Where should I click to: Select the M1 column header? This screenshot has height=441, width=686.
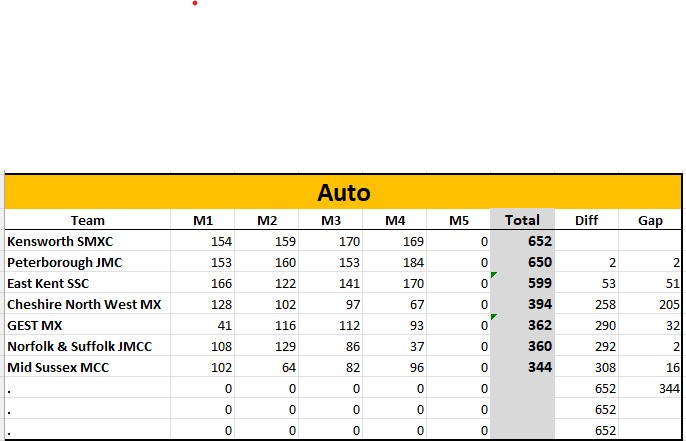[203, 220]
